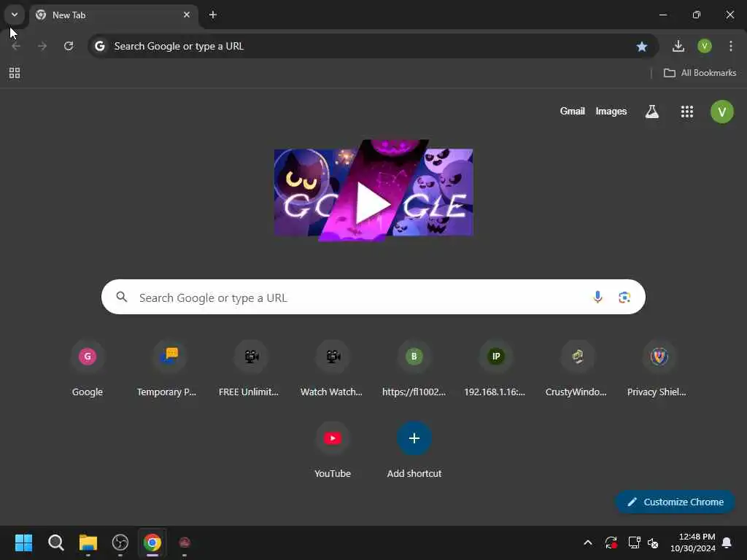Open the Windows Start menu
Image resolution: width=747 pixels, height=560 pixels.
click(23, 542)
